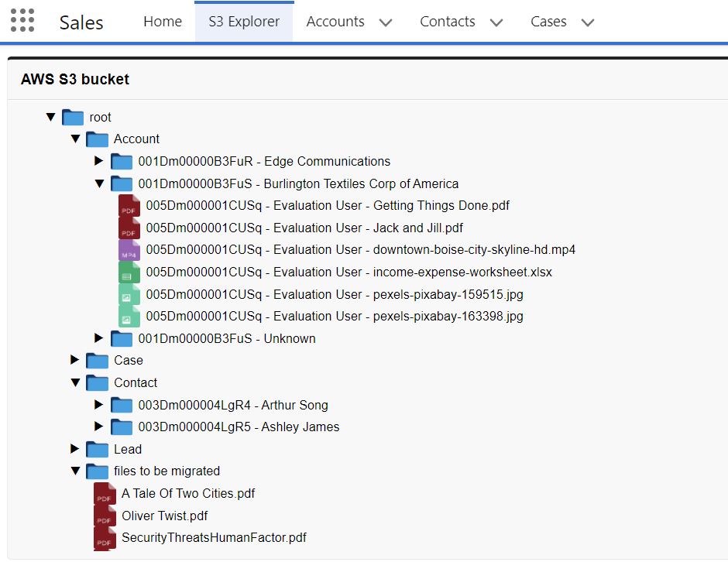Select the Case folder label
This screenshot has height=562, width=728.
tap(129, 360)
